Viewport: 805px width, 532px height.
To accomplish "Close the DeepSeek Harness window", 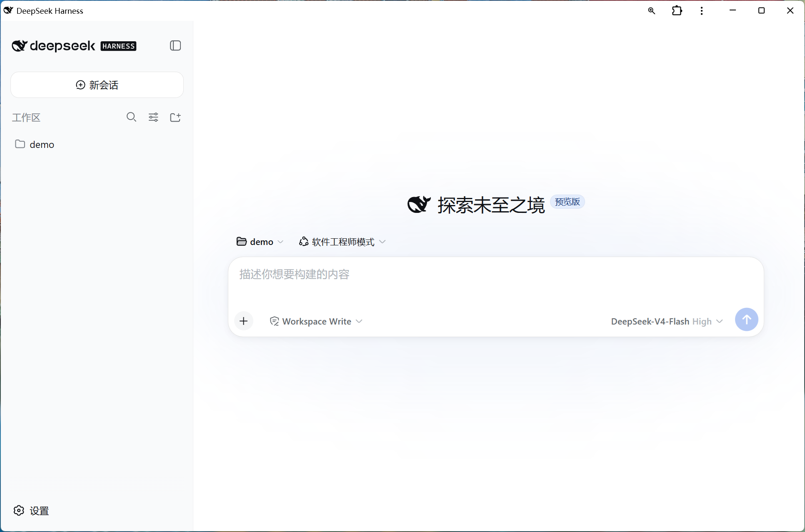I will 790,10.
